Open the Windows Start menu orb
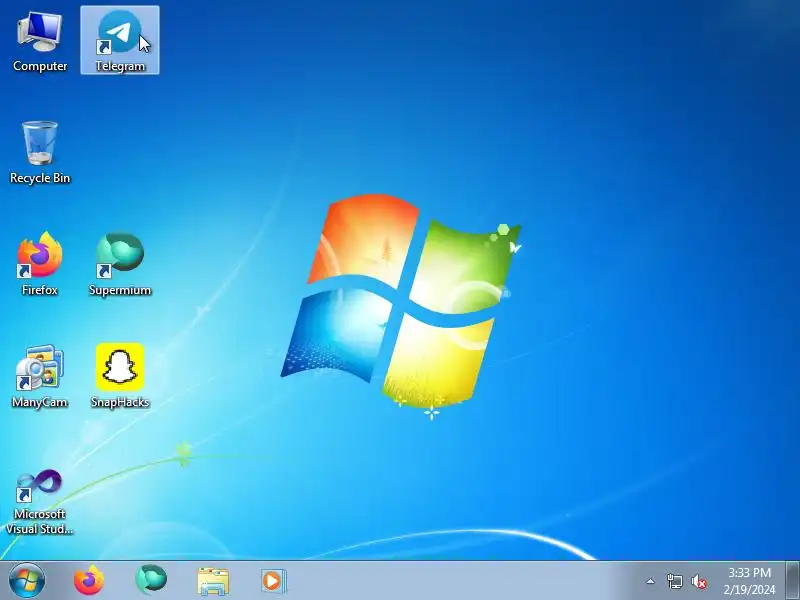The height and width of the screenshot is (600, 800). pyautogui.click(x=27, y=581)
